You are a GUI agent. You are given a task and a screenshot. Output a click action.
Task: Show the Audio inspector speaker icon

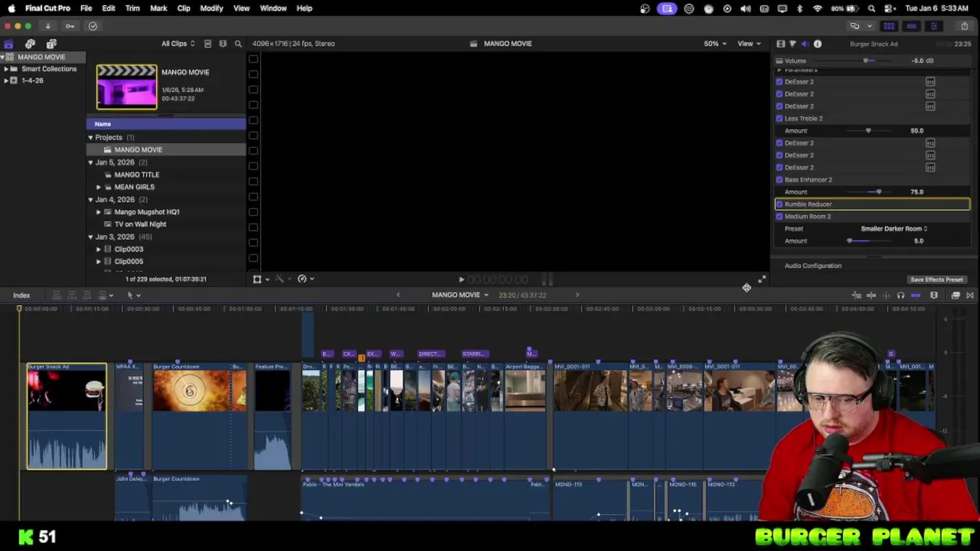pyautogui.click(x=805, y=44)
